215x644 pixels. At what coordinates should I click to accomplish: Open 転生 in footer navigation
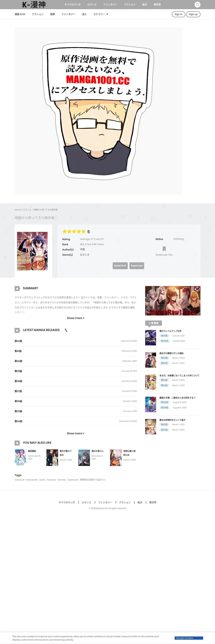(140, 503)
